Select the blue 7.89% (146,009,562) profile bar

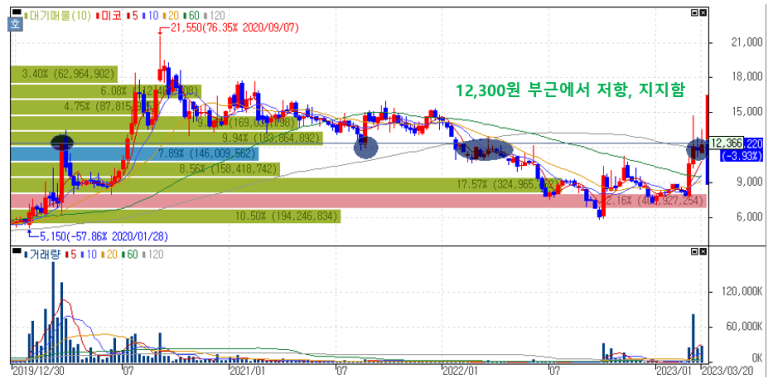point(135,153)
